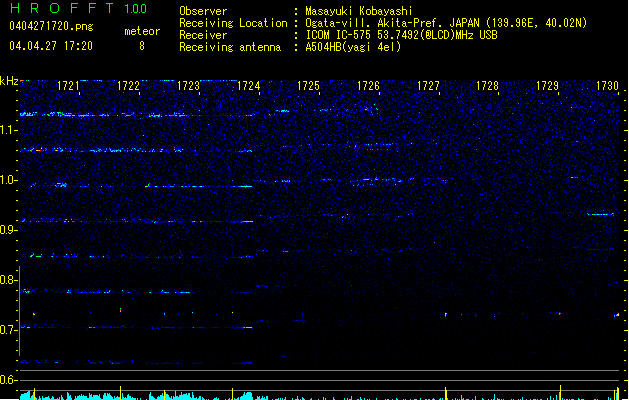Click receiver text ICOM IC-575 53.7492
This screenshot has width=629, height=400.
[x=401, y=35]
